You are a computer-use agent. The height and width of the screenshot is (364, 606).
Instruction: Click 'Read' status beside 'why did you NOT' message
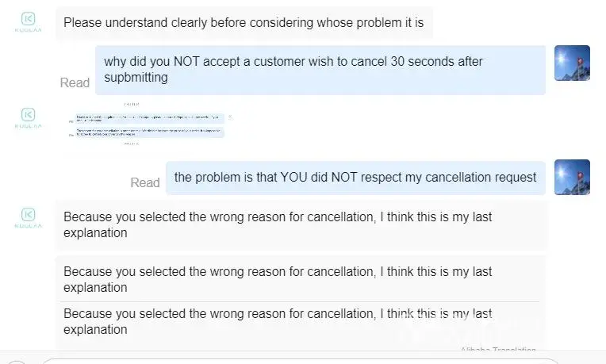[x=75, y=82]
